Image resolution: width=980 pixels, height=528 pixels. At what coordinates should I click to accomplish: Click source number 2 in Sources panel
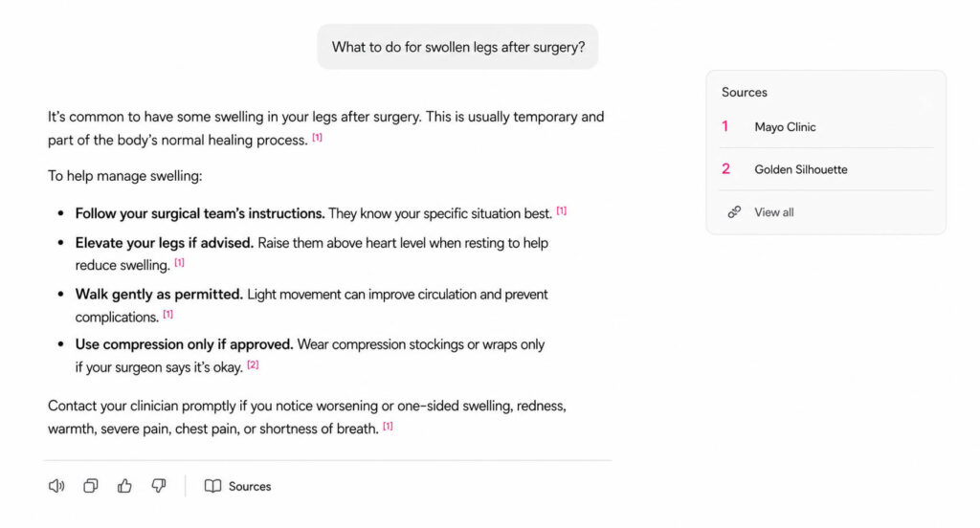tap(725, 169)
